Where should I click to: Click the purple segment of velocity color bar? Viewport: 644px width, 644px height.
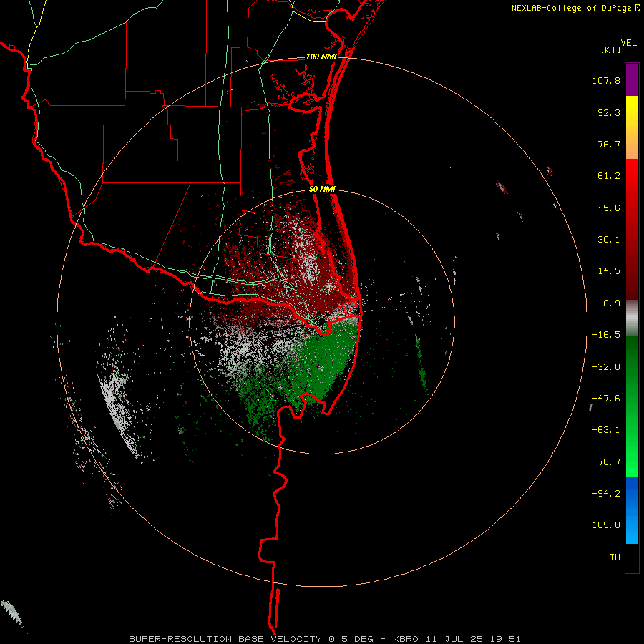pos(632,79)
